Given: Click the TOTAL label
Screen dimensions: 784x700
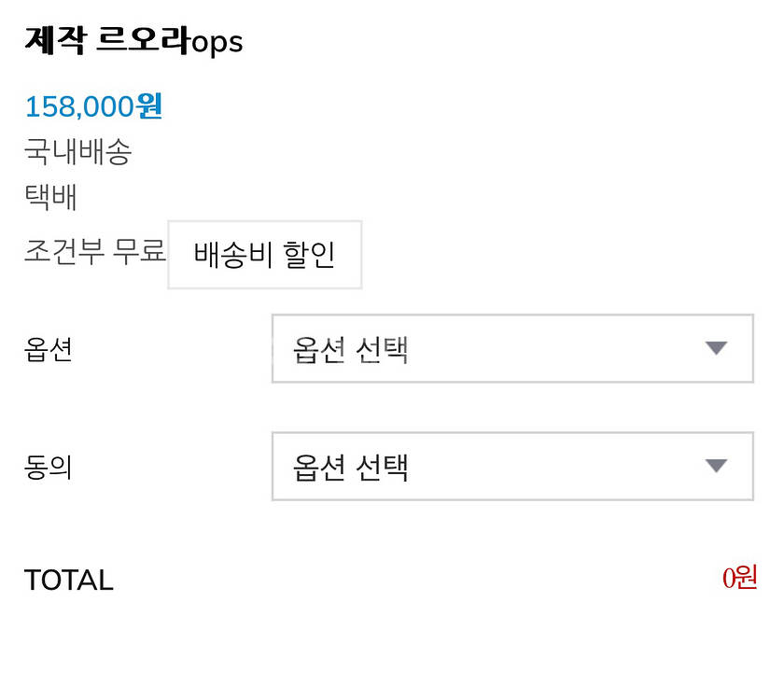Looking at the screenshot, I should click(x=69, y=580).
